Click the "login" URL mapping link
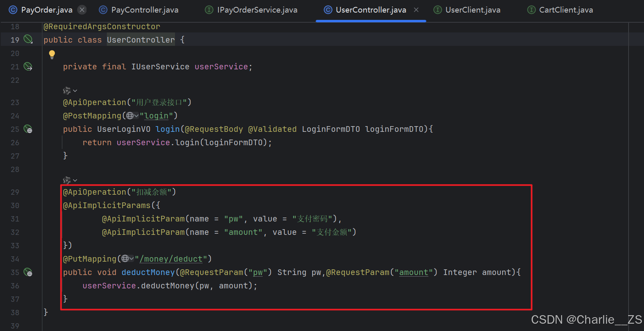 (156, 116)
